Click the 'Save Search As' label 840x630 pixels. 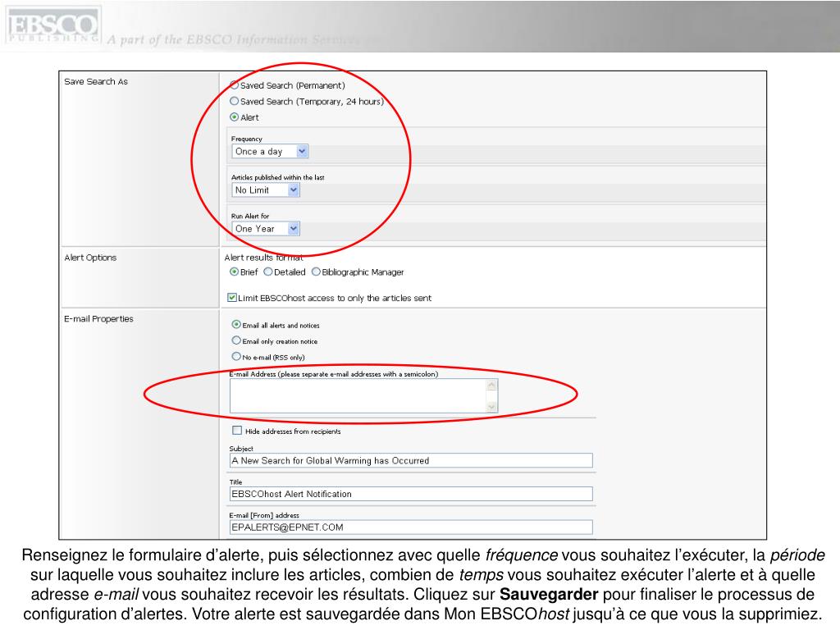(x=96, y=81)
